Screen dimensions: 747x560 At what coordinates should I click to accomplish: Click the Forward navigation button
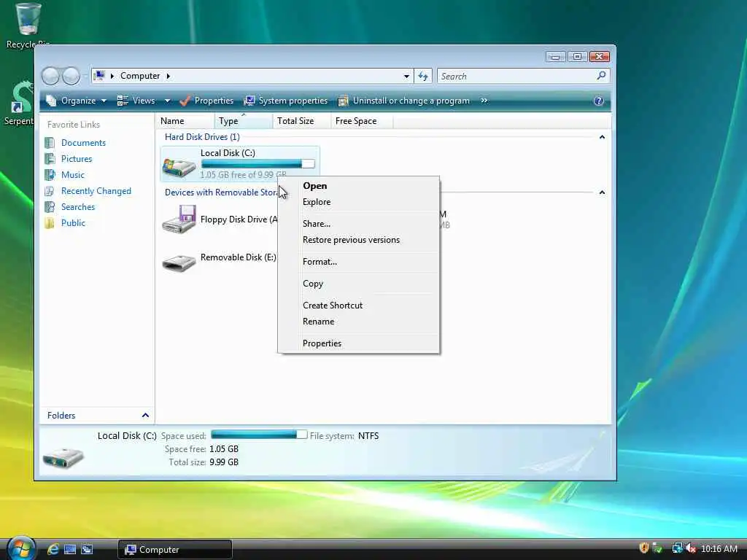pos(71,76)
